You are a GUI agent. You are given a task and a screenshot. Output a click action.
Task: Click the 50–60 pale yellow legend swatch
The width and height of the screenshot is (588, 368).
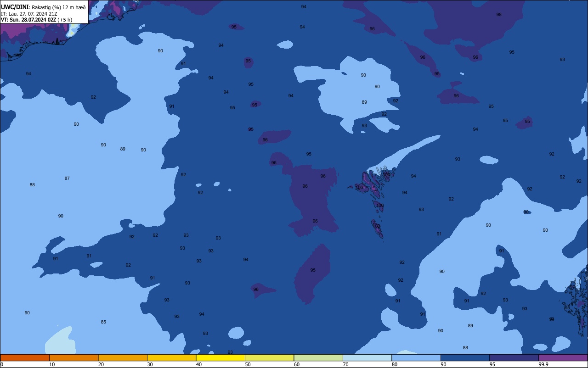(x=269, y=357)
